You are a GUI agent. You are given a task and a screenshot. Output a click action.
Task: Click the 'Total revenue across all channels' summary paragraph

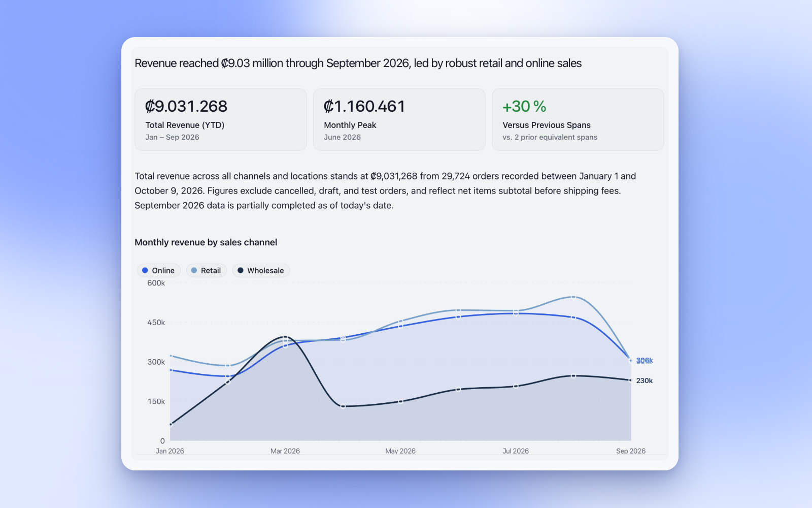[386, 191]
